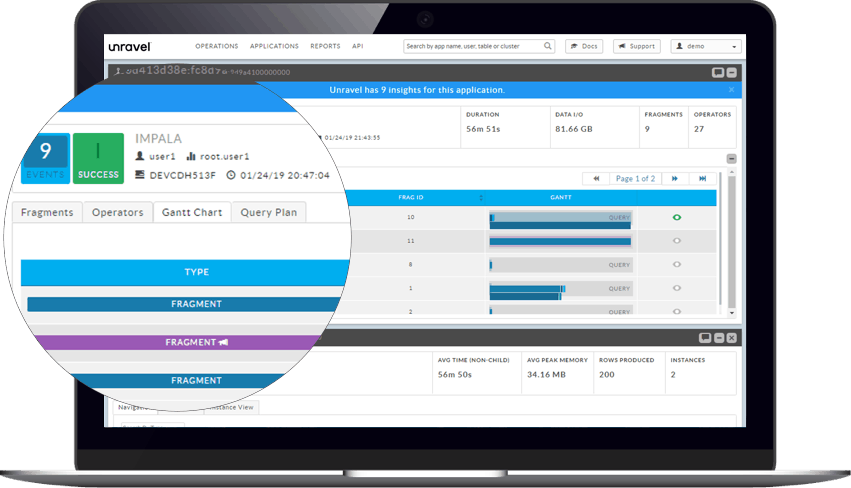The width and height of the screenshot is (851, 488).
Task: Click the GANTT column header
Action: 561,198
